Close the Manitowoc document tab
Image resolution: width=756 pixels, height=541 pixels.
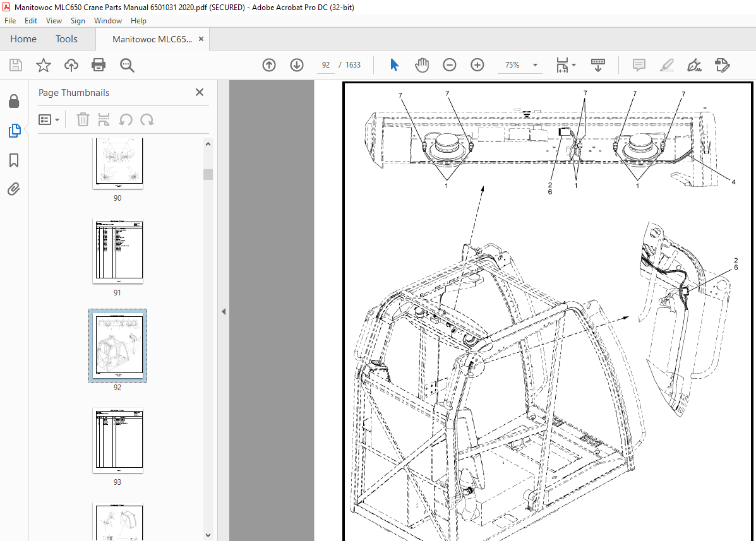click(x=201, y=39)
